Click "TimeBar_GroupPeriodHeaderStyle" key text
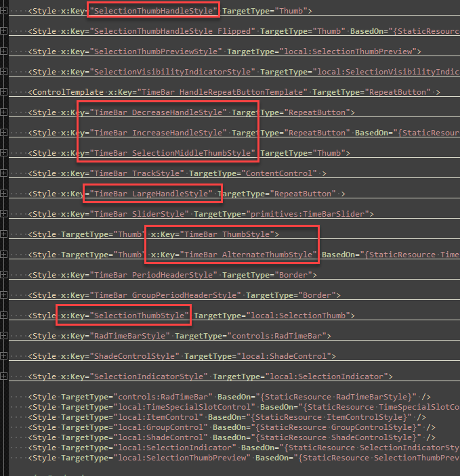 (165, 296)
